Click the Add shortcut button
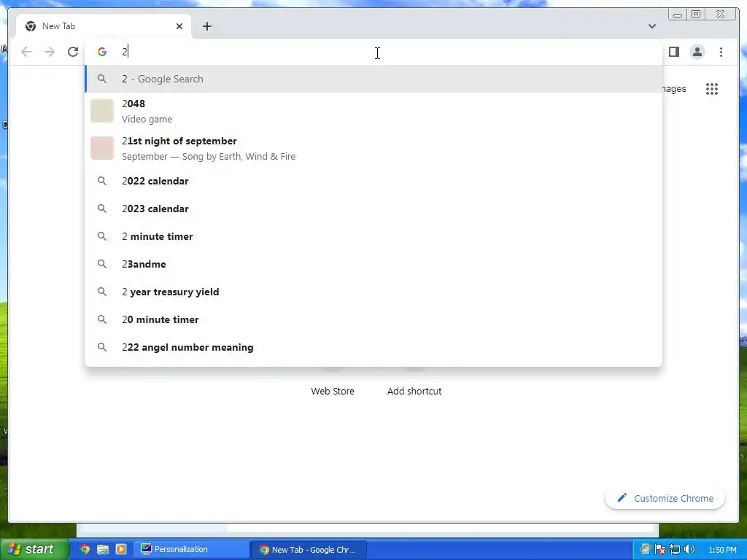The width and height of the screenshot is (747, 560). point(414,391)
